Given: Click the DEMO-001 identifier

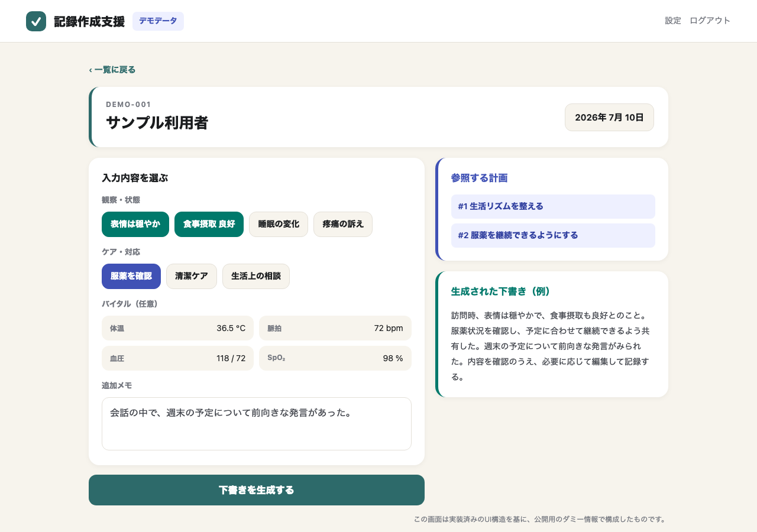Looking at the screenshot, I should click(x=128, y=105).
